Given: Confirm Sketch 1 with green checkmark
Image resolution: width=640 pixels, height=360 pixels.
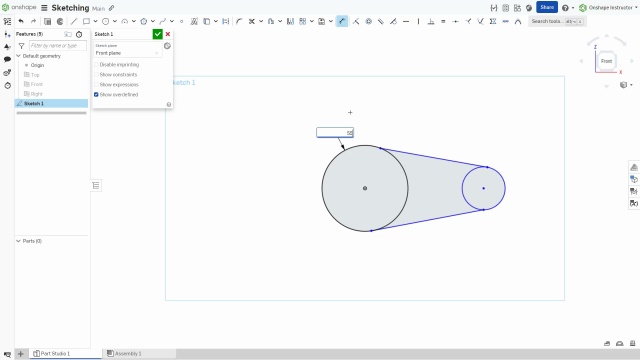Looking at the screenshot, I should [x=158, y=34].
